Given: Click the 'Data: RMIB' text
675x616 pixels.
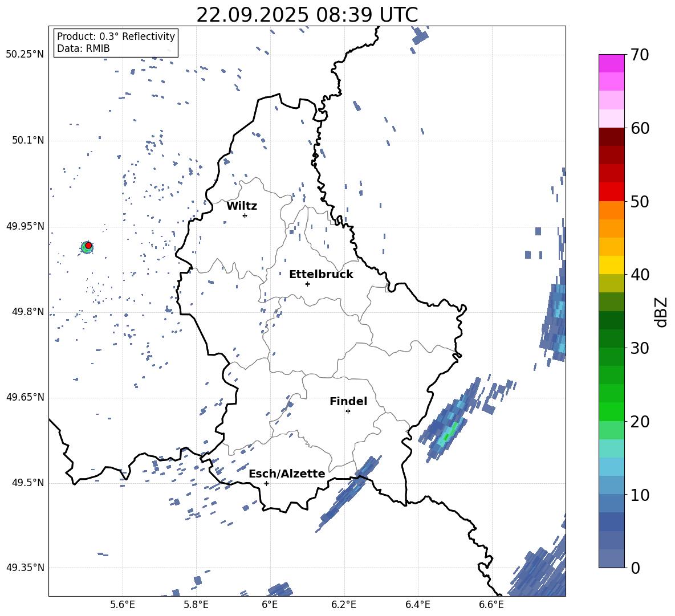Looking at the screenshot, I should pos(83,48).
